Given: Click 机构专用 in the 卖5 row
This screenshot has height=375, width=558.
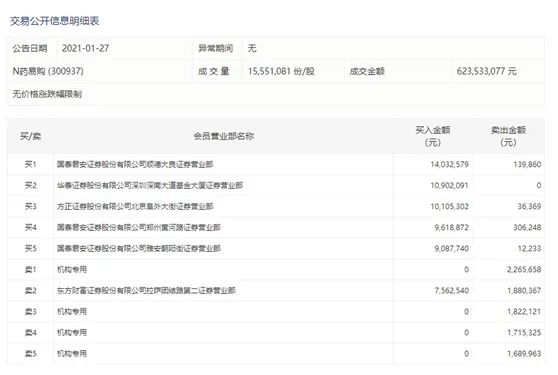Looking at the screenshot, I should 72,354.
